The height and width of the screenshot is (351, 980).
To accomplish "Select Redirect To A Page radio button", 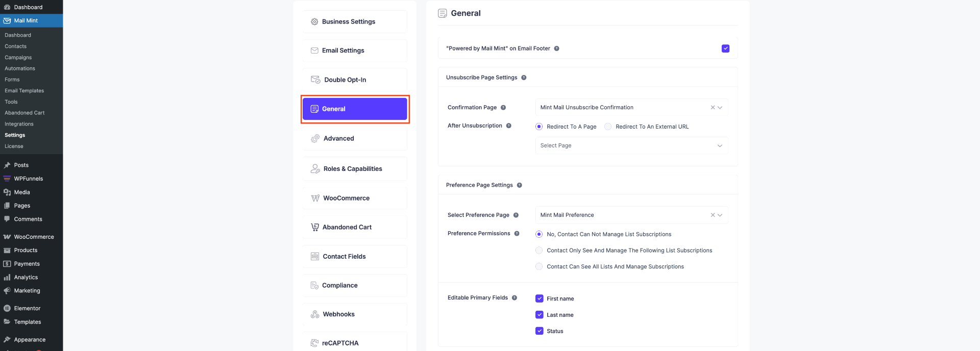I will pos(539,127).
